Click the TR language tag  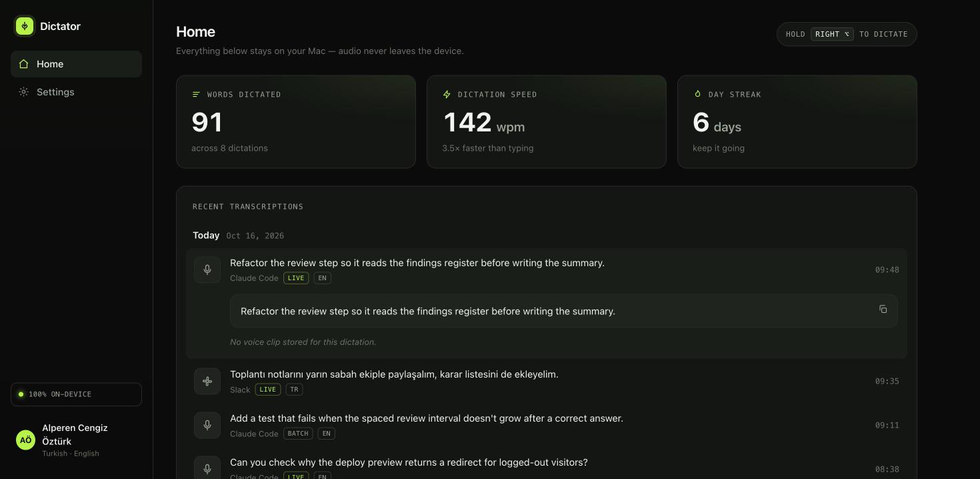click(294, 390)
